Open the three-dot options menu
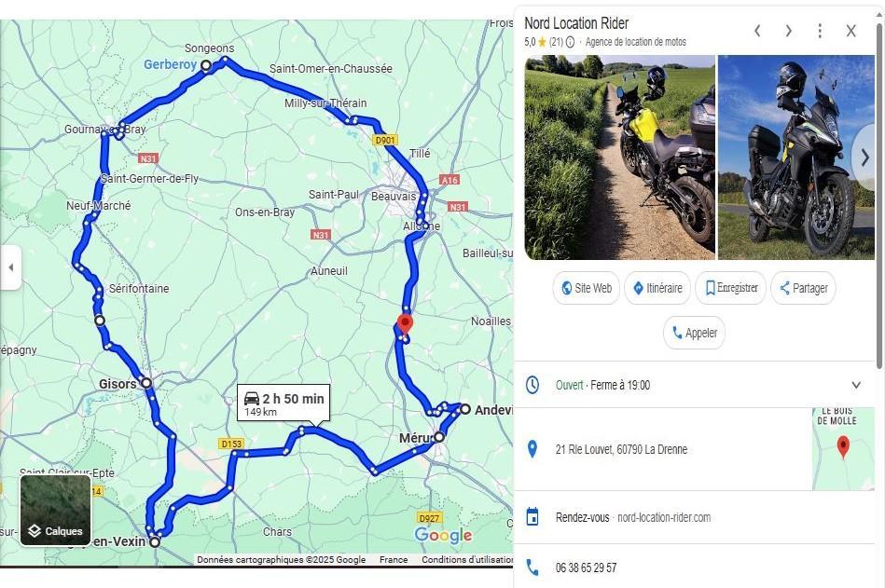This screenshot has height=588, width=885. (x=820, y=31)
